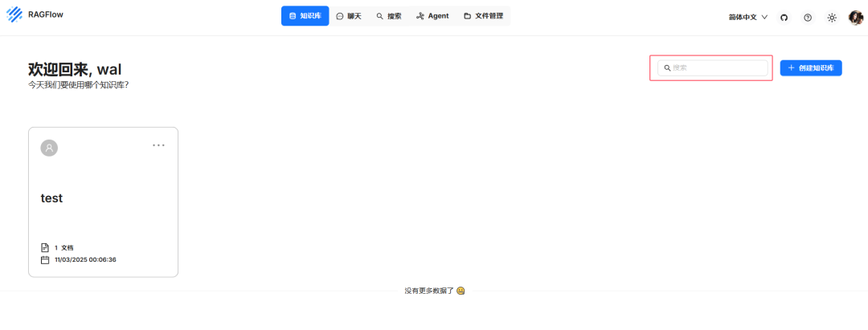Open the 简体中文 language dropdown

point(748,17)
